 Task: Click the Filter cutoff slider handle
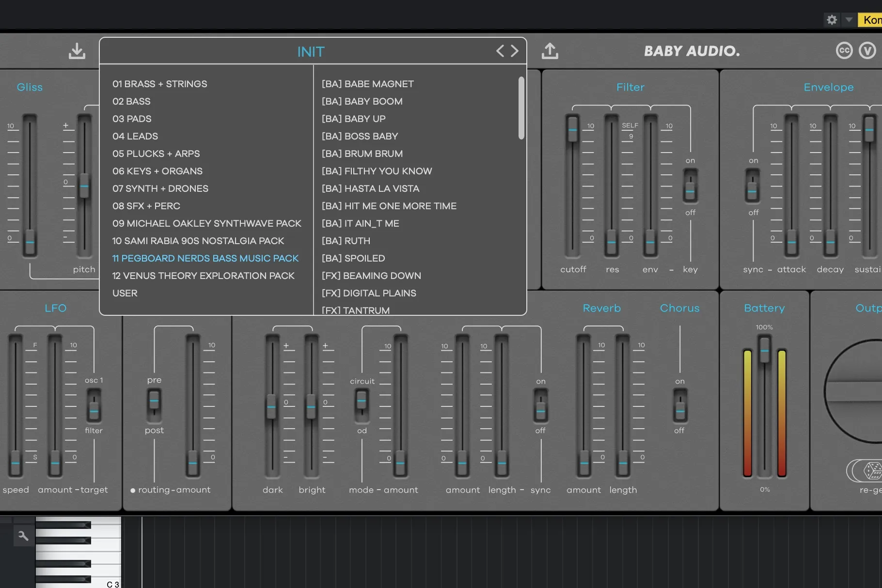(572, 129)
